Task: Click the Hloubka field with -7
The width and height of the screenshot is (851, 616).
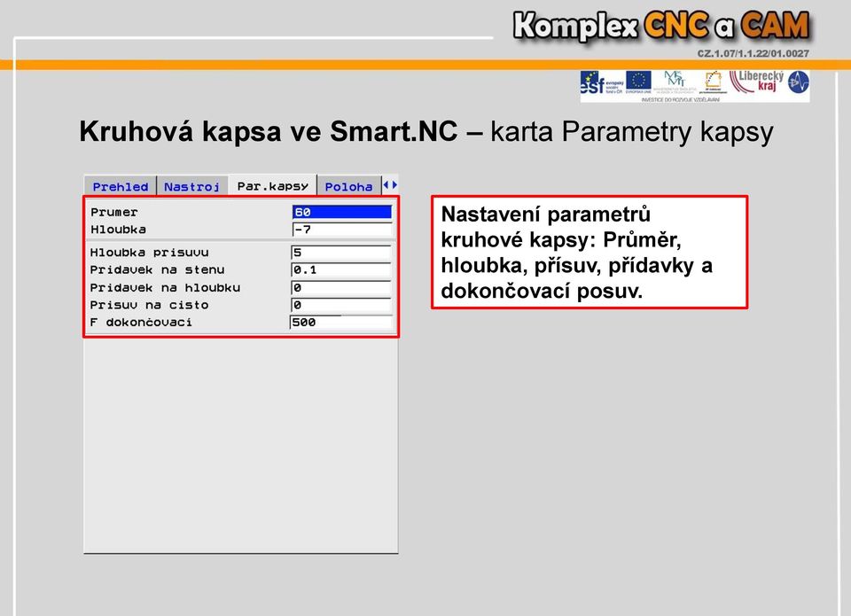Action: 342,230
